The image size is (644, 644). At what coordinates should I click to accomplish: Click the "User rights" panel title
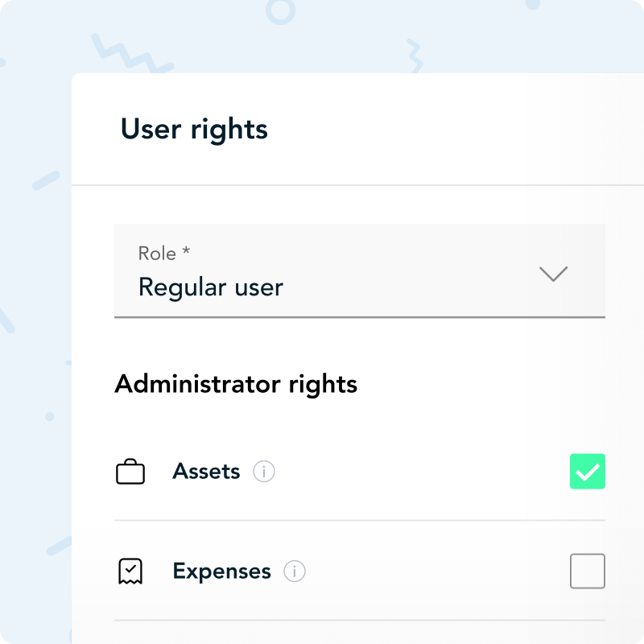click(194, 129)
